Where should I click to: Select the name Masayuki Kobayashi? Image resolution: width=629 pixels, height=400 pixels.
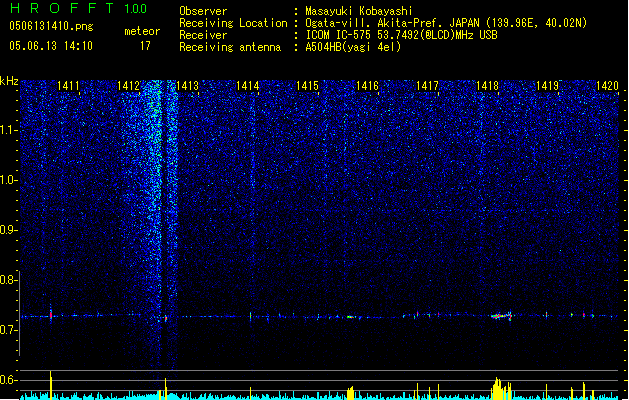tap(359, 11)
